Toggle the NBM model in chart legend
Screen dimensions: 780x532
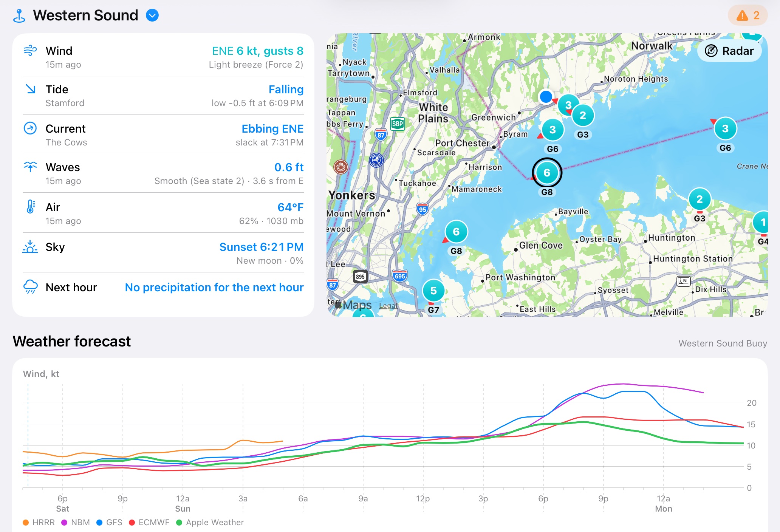tap(76, 522)
